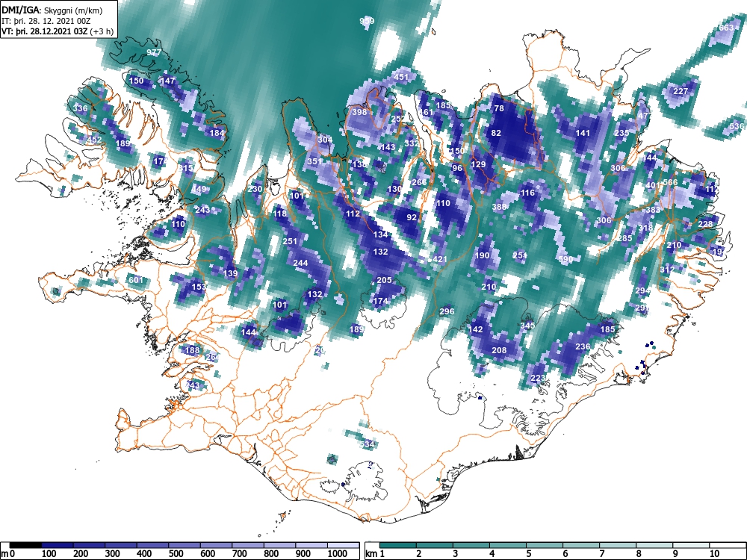Click the 92 visibility label

pyautogui.click(x=412, y=217)
